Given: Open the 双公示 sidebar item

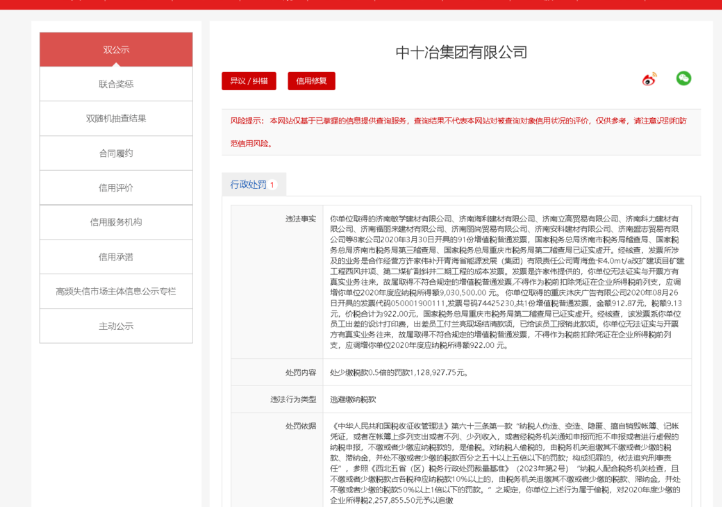Looking at the screenshot, I should [x=116, y=50].
